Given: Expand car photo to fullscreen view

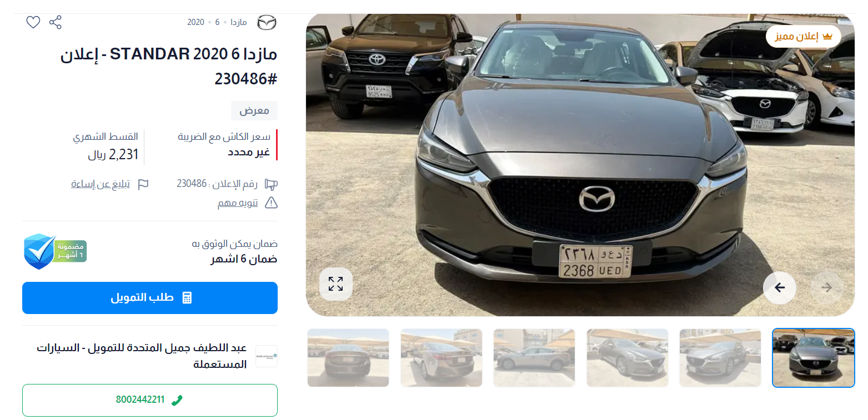Looking at the screenshot, I should 335,284.
